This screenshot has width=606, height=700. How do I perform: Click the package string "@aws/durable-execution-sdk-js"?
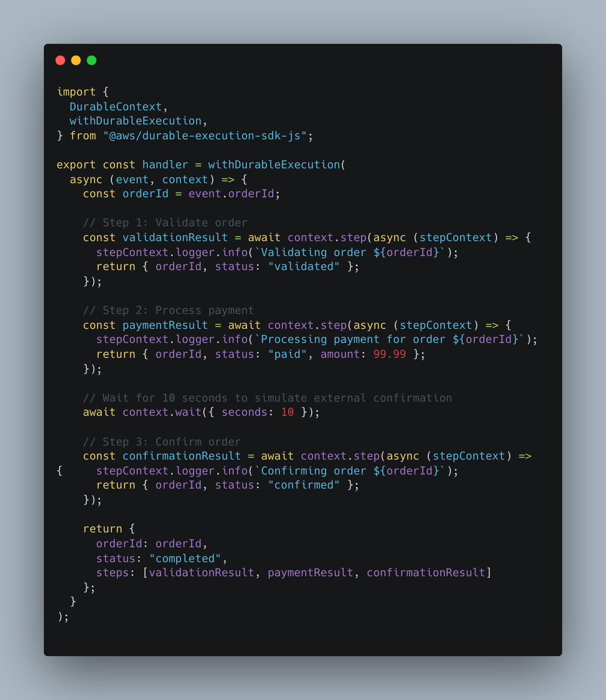(205, 136)
